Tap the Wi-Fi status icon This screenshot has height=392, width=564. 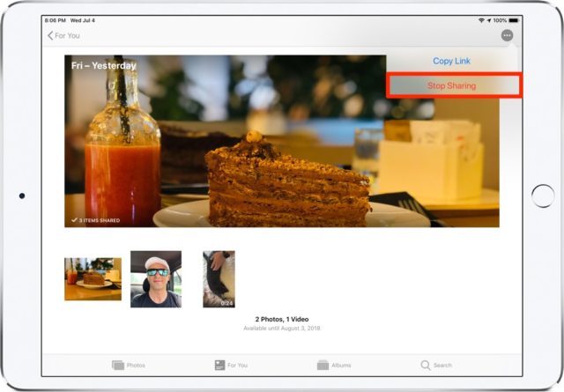483,19
